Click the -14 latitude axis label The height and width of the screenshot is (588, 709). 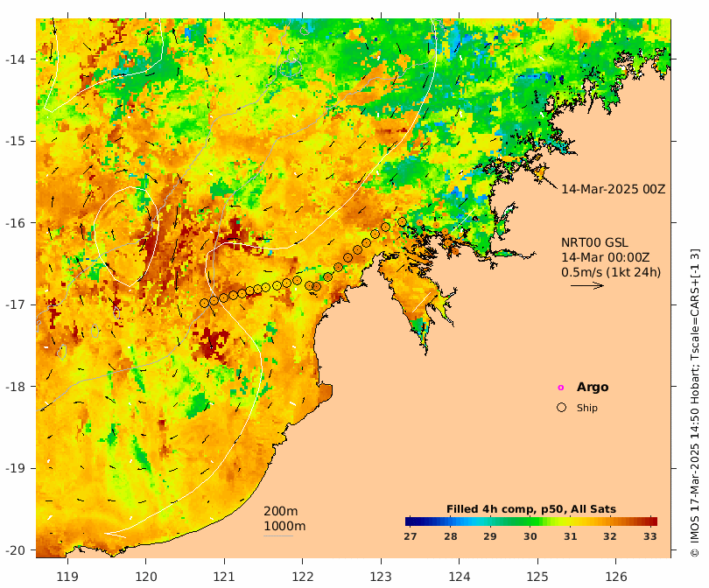coord(15,59)
